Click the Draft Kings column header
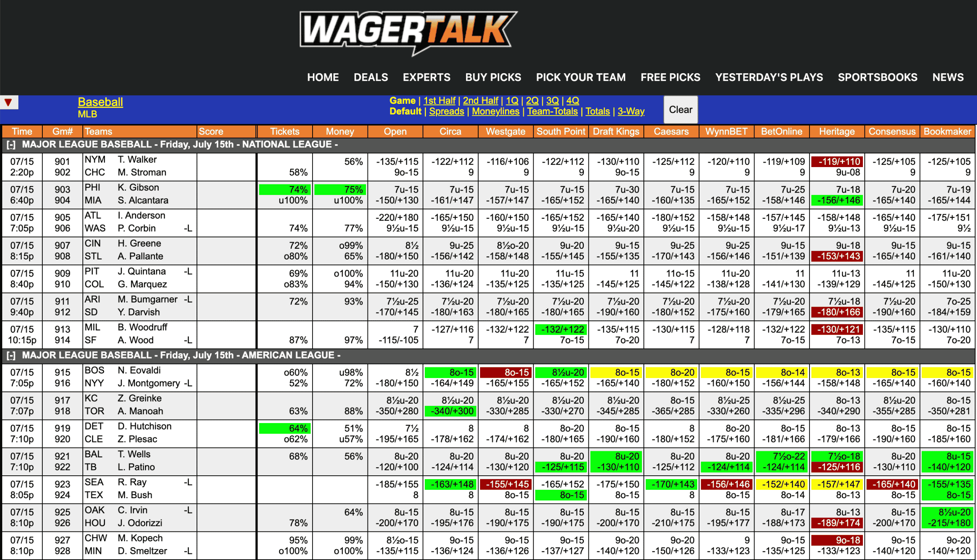Viewport: 977px width, 560px height. coord(616,132)
